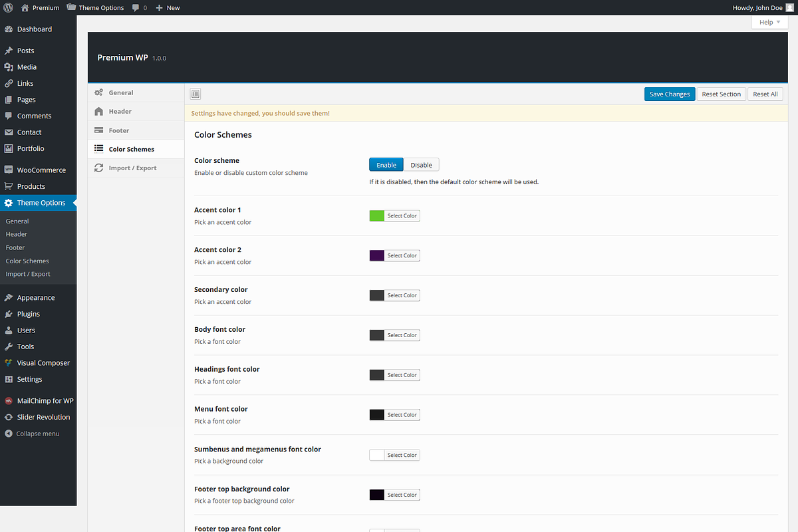Viewport: 798px width, 532px height.
Task: Open Header submenu link in sidebar
Action: point(17,234)
